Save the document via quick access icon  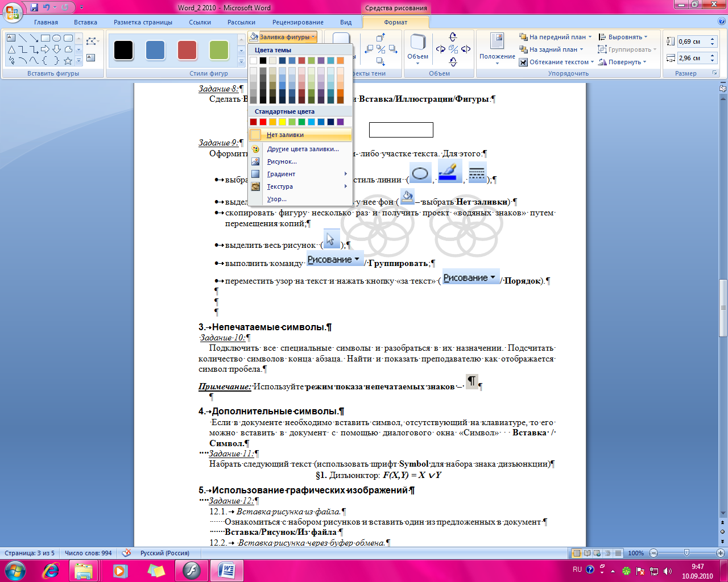pos(34,7)
